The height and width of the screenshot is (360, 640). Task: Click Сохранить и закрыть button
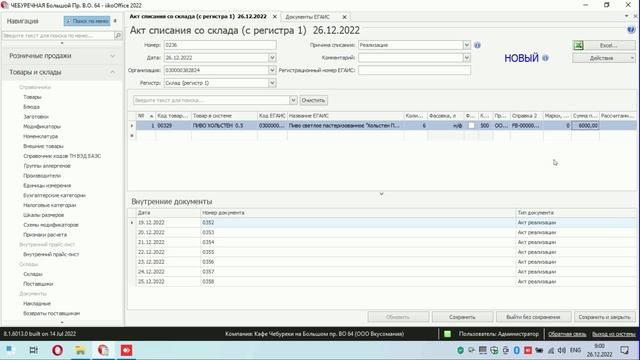tap(604, 317)
